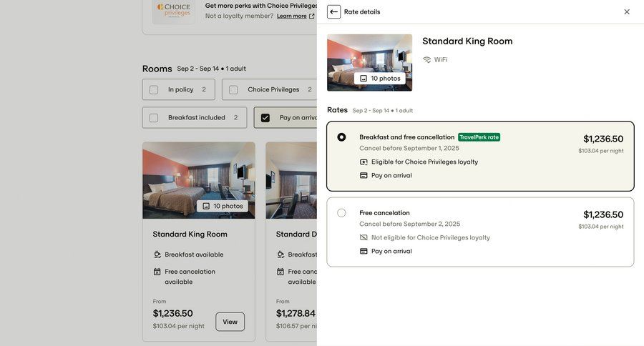Check the In policy filter

pyautogui.click(x=154, y=90)
